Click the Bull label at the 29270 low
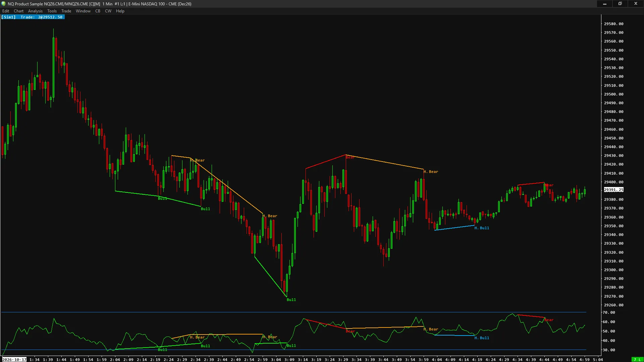The width and height of the screenshot is (644, 362). coord(291,300)
